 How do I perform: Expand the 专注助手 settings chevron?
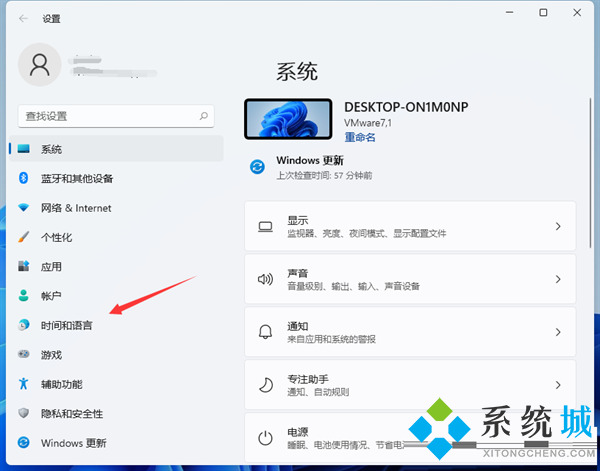[558, 385]
